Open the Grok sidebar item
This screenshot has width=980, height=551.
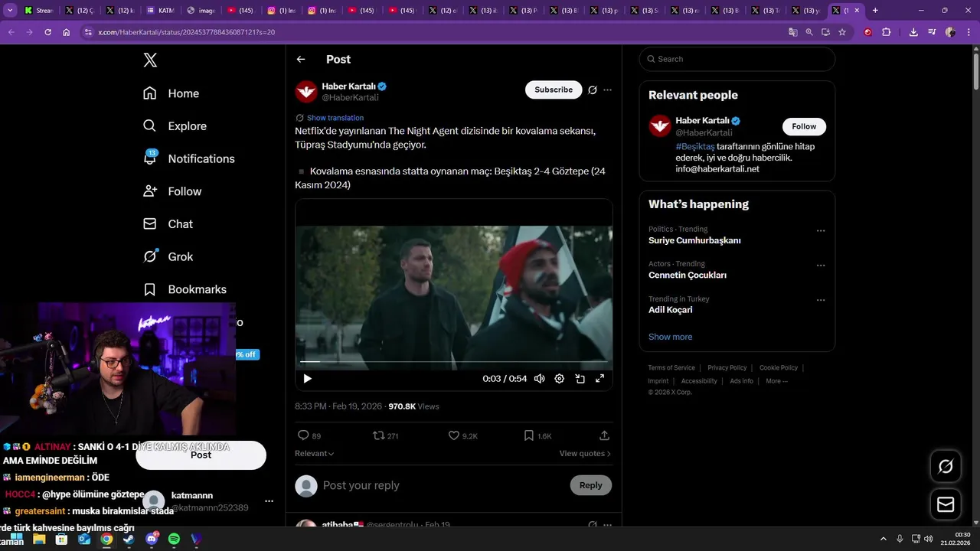(x=169, y=257)
